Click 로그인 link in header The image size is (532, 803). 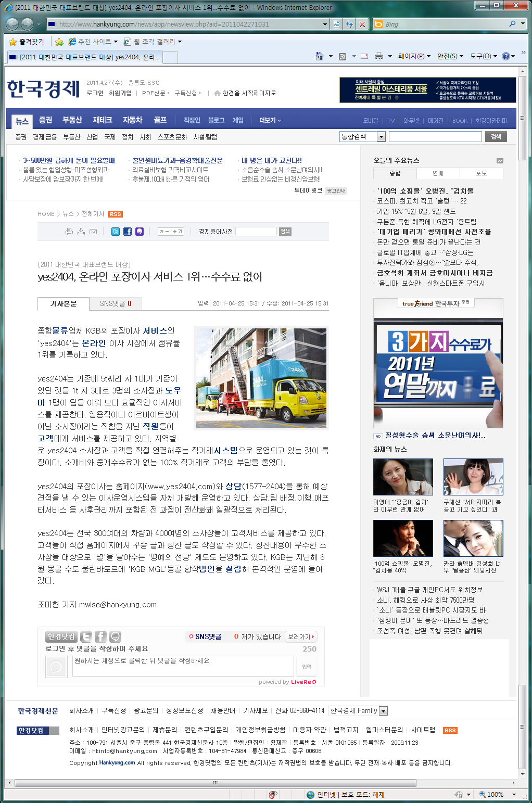click(x=95, y=93)
